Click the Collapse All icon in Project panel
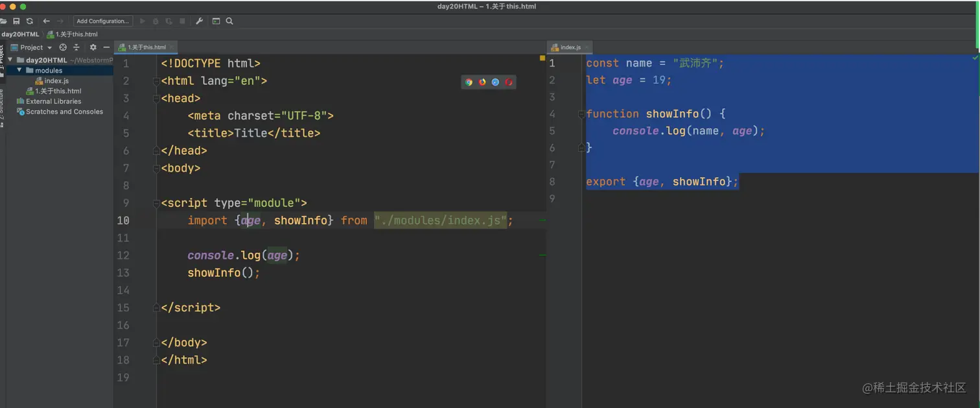Image resolution: width=980 pixels, height=408 pixels. click(76, 47)
